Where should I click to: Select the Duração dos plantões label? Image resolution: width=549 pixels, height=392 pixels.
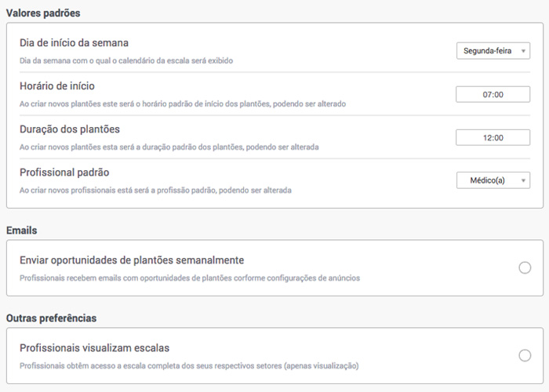click(70, 129)
